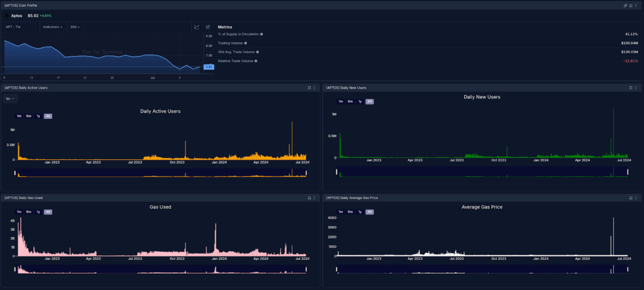Grab right navigator handle of Average Gas Price
Image resolution: width=644 pixels, height=290 pixels.
tap(628, 269)
